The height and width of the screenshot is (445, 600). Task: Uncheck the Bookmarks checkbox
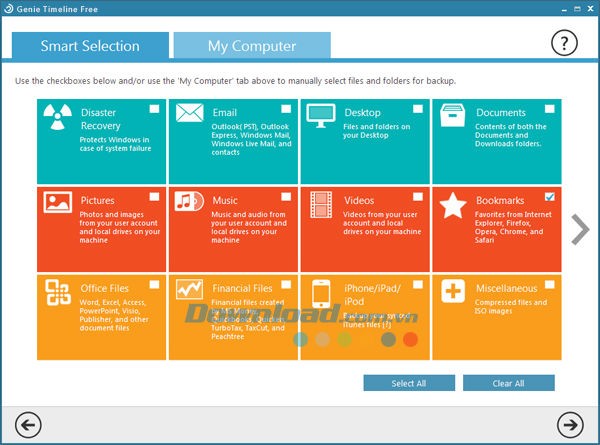550,196
